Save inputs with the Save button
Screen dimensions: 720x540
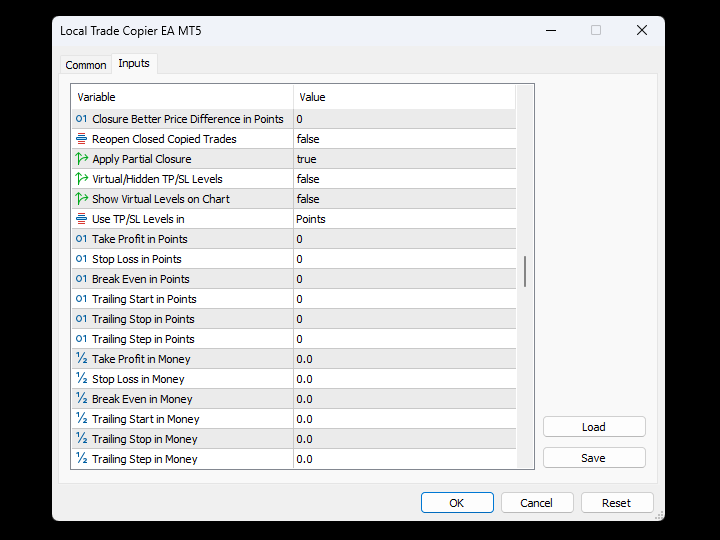tap(594, 458)
